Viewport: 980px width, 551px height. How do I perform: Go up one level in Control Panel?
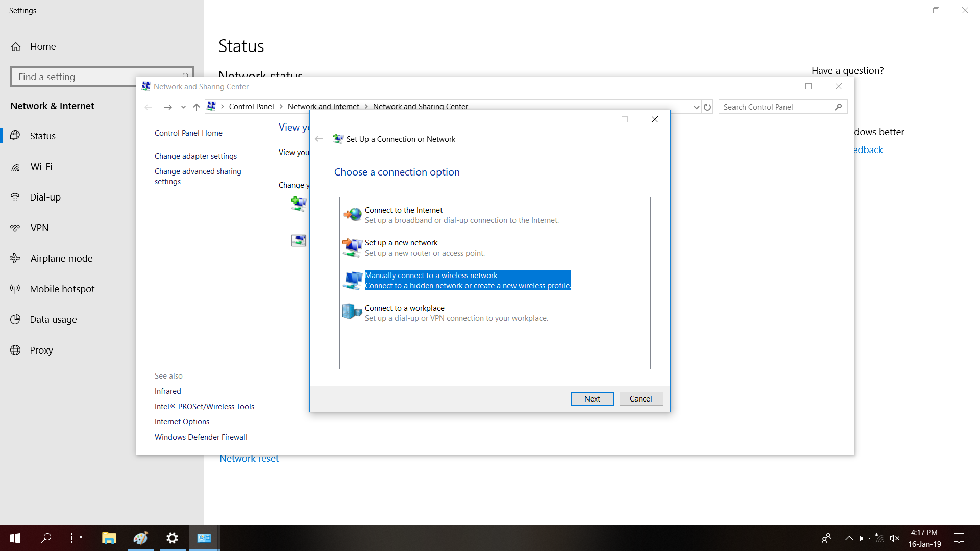click(x=197, y=107)
